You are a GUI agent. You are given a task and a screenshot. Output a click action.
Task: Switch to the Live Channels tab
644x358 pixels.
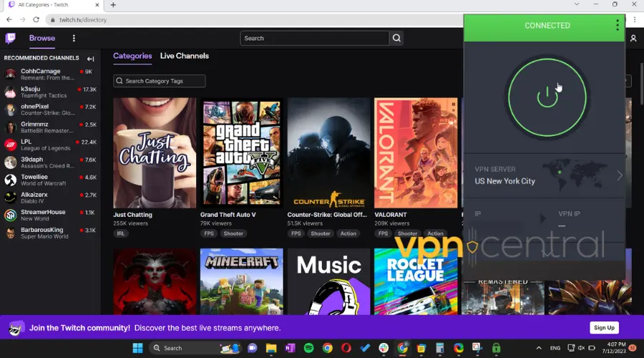click(185, 56)
